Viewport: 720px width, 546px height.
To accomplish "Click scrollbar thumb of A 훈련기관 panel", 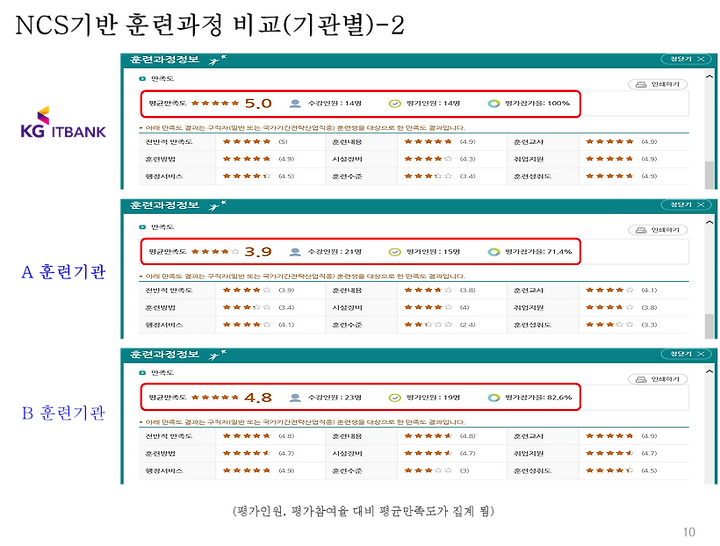I will [x=710, y=326].
